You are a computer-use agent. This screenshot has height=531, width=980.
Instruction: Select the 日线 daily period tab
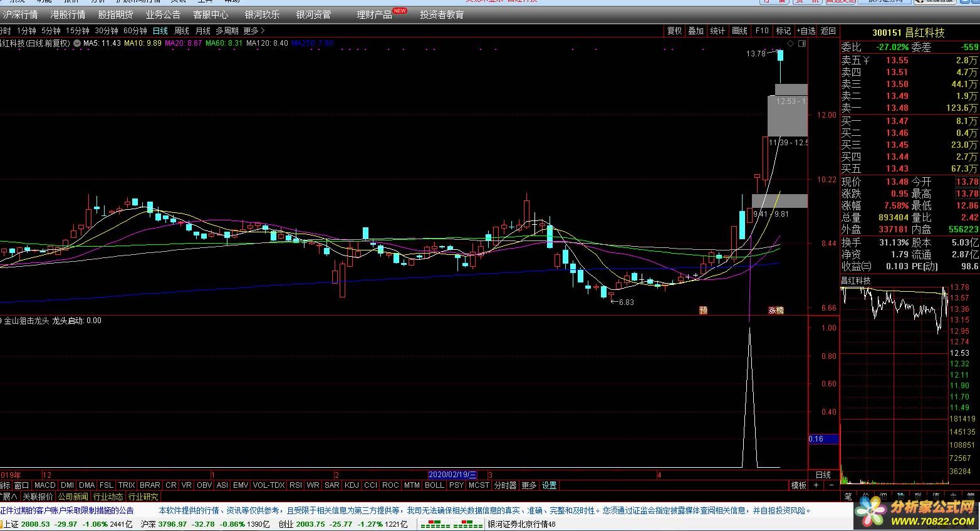(x=160, y=31)
